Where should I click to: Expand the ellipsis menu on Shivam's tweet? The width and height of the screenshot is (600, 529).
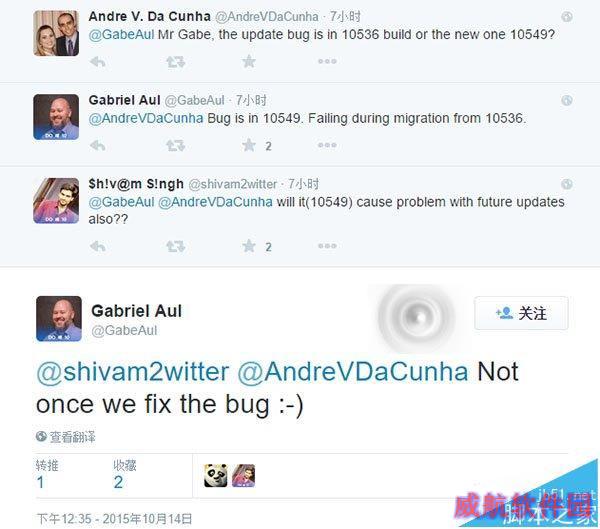327,246
